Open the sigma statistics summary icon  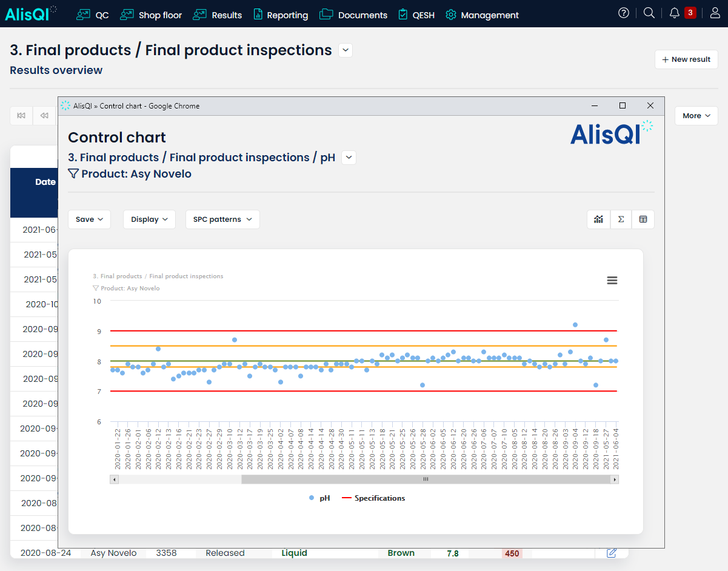[x=621, y=219]
